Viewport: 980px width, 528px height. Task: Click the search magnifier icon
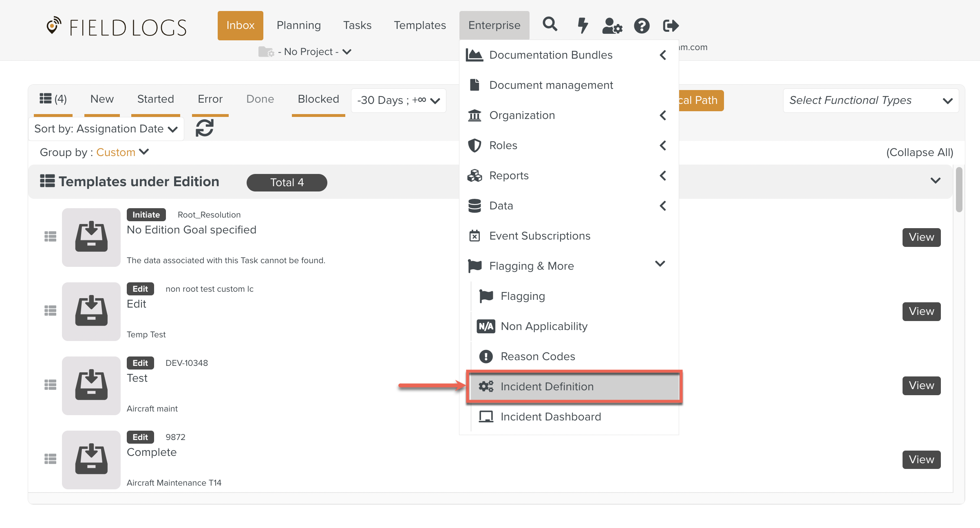[x=550, y=25]
